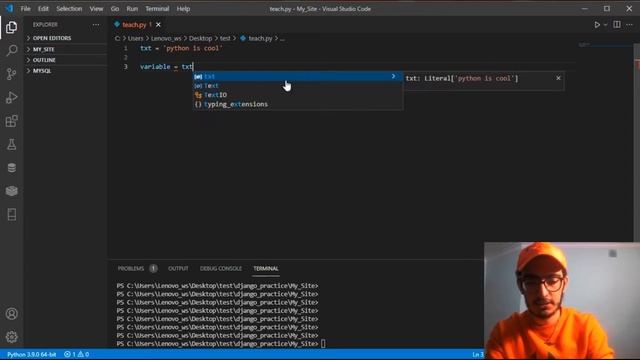Viewport: 640px width, 360px height.
Task: Open Source Control view icon
Action: tap(11, 74)
